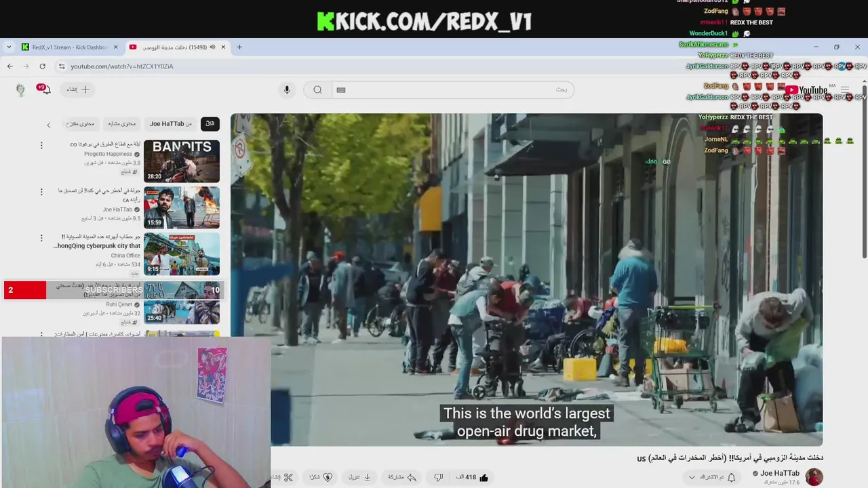Select the similar content filter chip
Image resolution: width=868 pixels, height=488 pixels.
coord(122,123)
